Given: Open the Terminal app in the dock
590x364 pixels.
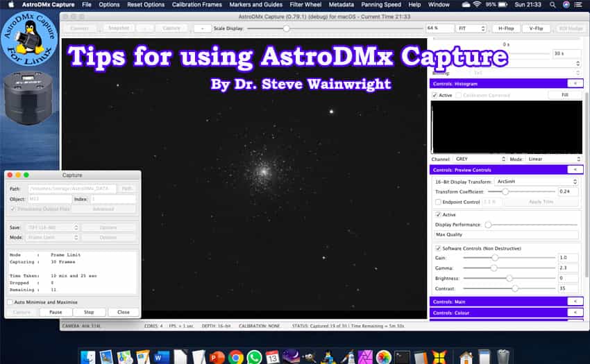Looking at the screenshot, I should [402, 357].
